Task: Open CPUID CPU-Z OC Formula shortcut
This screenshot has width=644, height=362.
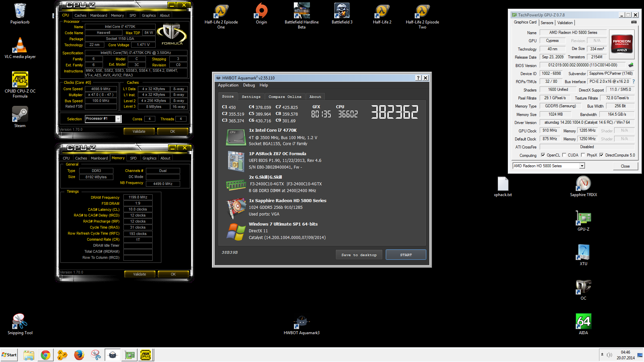Action: point(20,84)
